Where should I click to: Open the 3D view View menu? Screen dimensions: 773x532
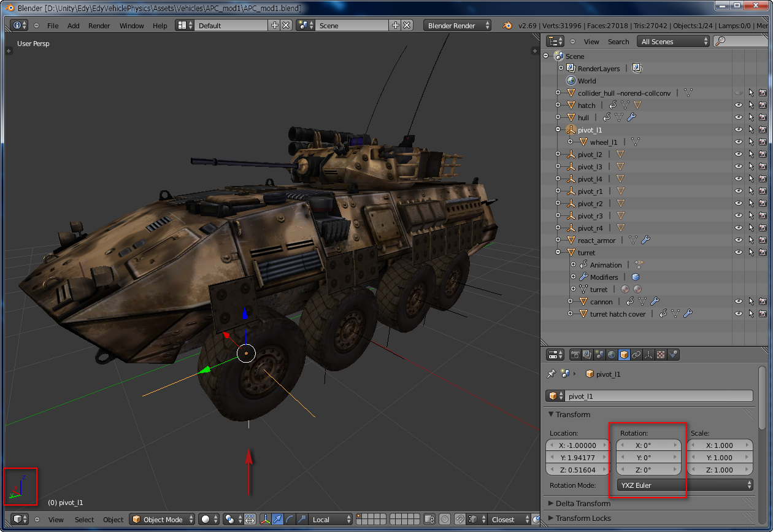coord(56,520)
